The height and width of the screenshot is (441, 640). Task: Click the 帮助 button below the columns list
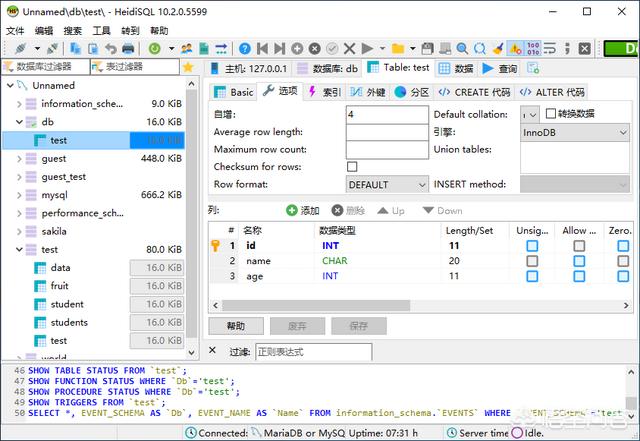tap(236, 326)
